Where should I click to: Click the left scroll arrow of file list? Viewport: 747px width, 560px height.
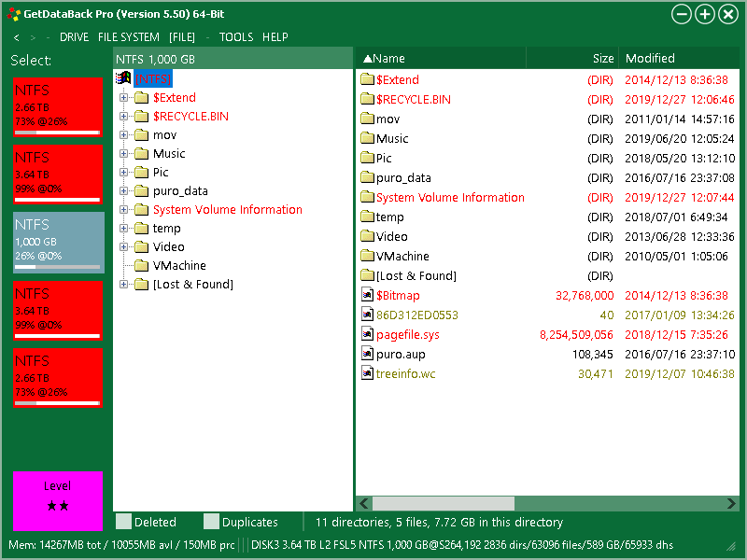pos(364,503)
